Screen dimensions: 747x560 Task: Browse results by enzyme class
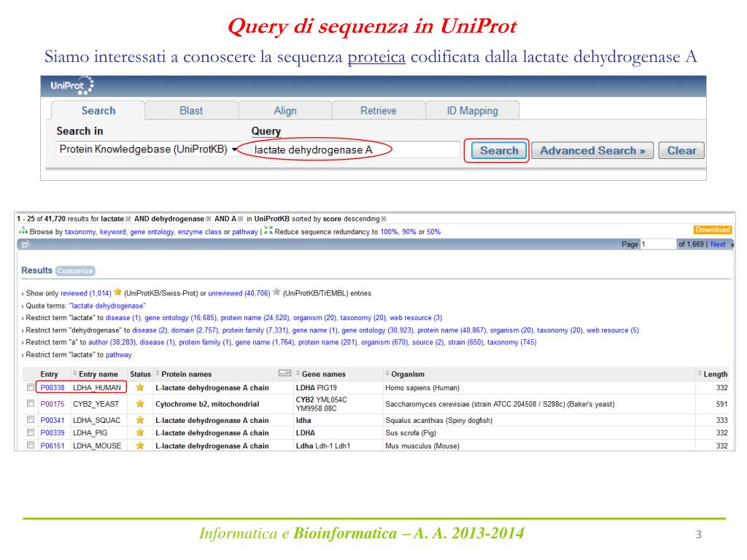coord(200,232)
